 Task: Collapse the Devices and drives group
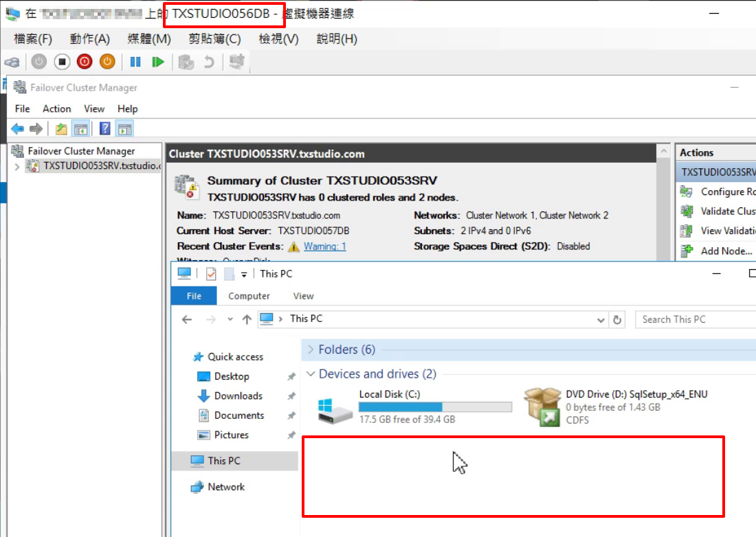311,374
